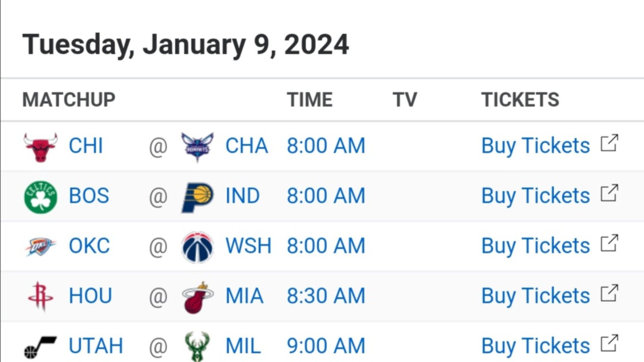This screenshot has width=644, height=362.
Task: Click the Chicago Bulls logo
Action: 41,147
